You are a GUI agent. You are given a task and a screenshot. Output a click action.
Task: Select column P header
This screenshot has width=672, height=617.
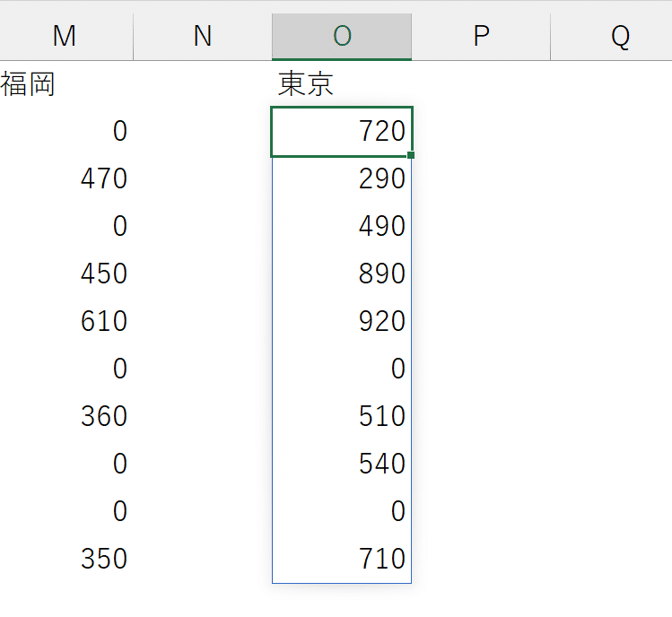click(x=481, y=37)
